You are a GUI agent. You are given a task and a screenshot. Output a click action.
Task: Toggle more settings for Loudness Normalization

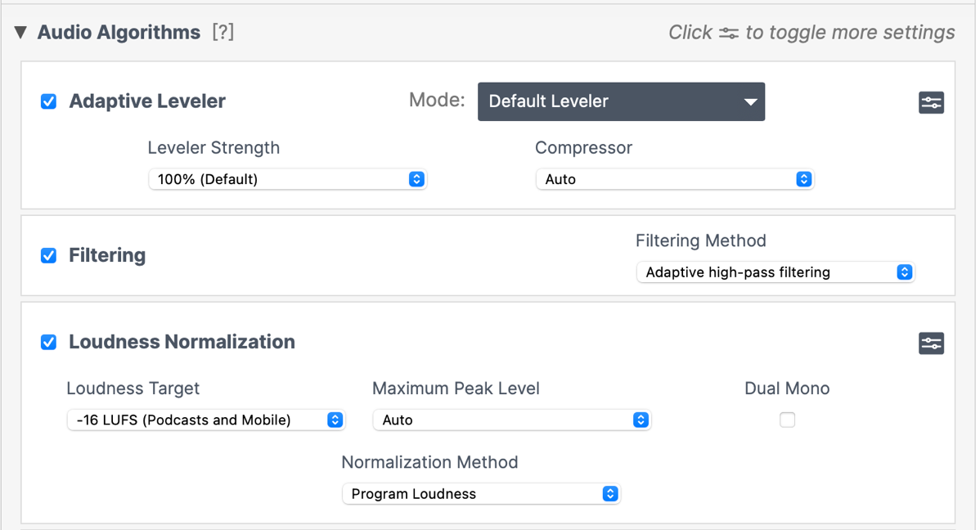(931, 343)
